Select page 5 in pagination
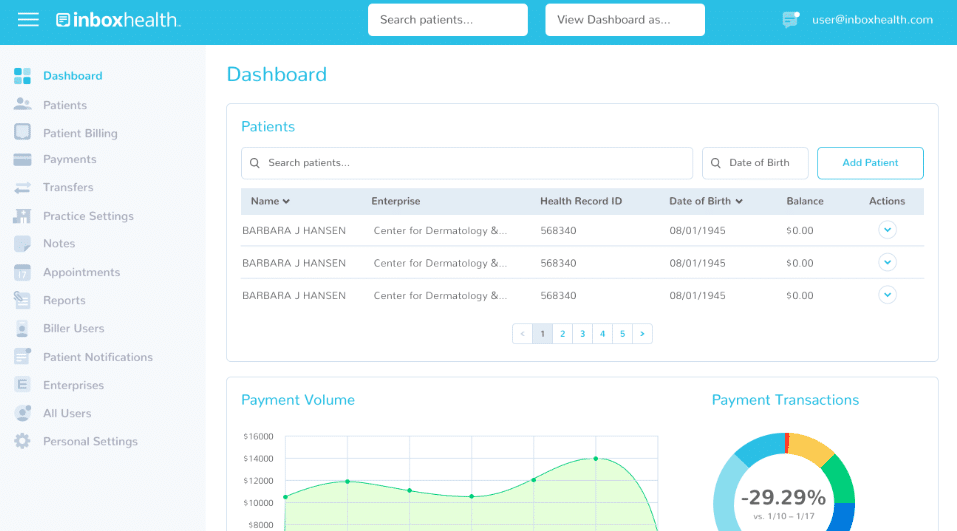Image resolution: width=957 pixels, height=531 pixels. pos(623,334)
